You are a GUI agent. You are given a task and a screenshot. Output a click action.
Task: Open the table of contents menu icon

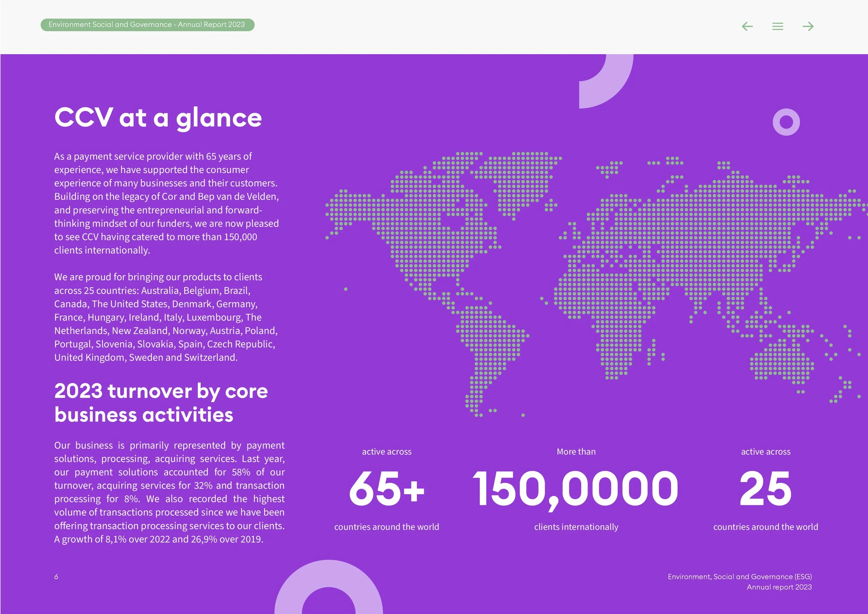pos(778,26)
